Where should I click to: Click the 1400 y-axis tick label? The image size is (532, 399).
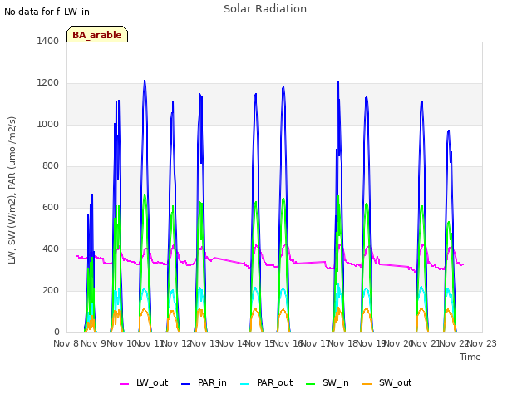click(48, 41)
